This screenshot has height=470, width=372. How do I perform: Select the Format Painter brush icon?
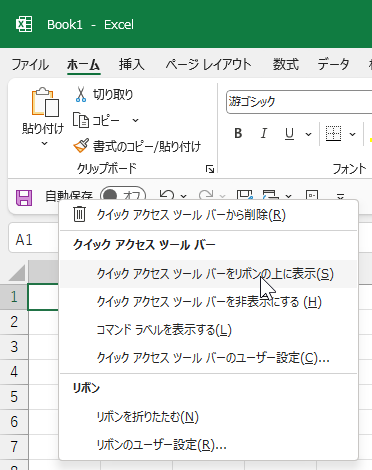[x=81, y=146]
